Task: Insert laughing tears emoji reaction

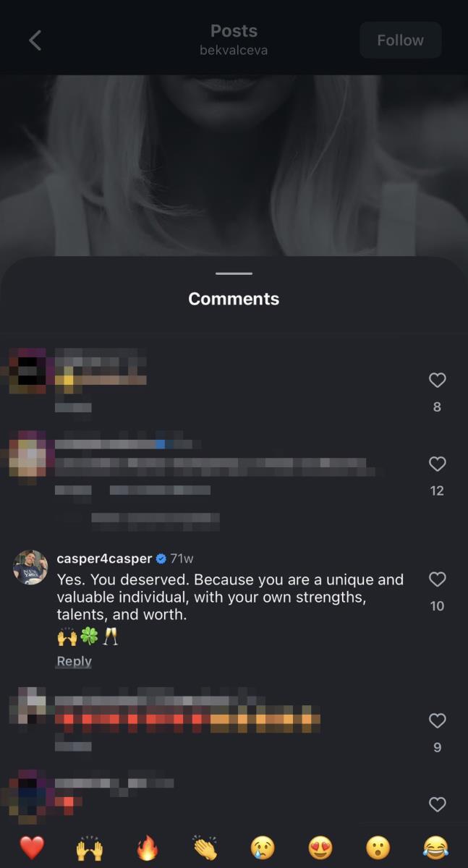Action: point(435,847)
